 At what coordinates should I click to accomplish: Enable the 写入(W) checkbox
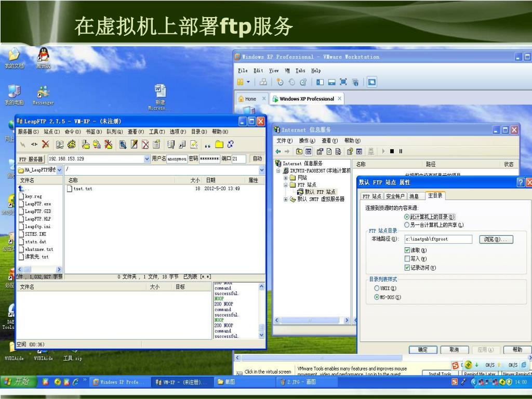pyautogui.click(x=407, y=259)
